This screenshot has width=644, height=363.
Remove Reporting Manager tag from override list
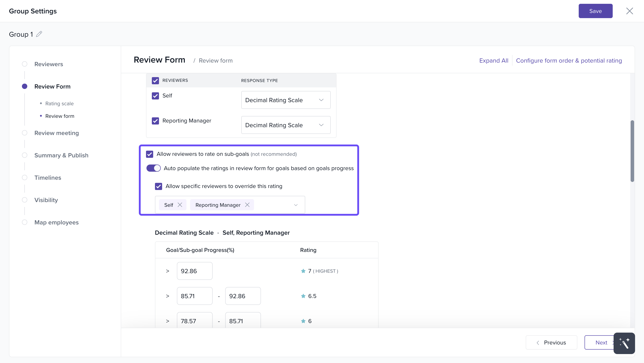[247, 205]
